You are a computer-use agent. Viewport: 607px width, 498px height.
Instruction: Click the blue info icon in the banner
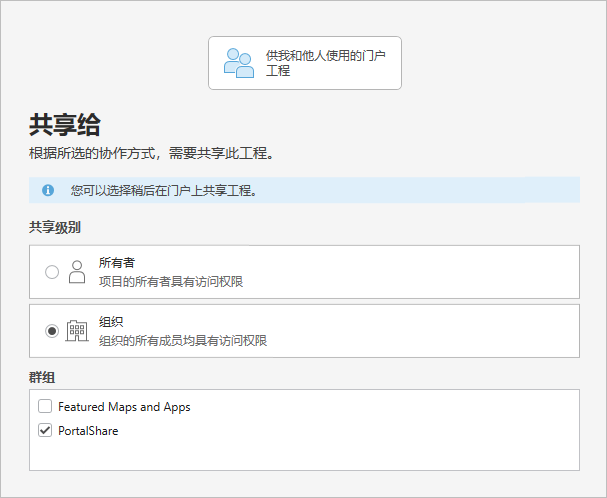[x=48, y=190]
